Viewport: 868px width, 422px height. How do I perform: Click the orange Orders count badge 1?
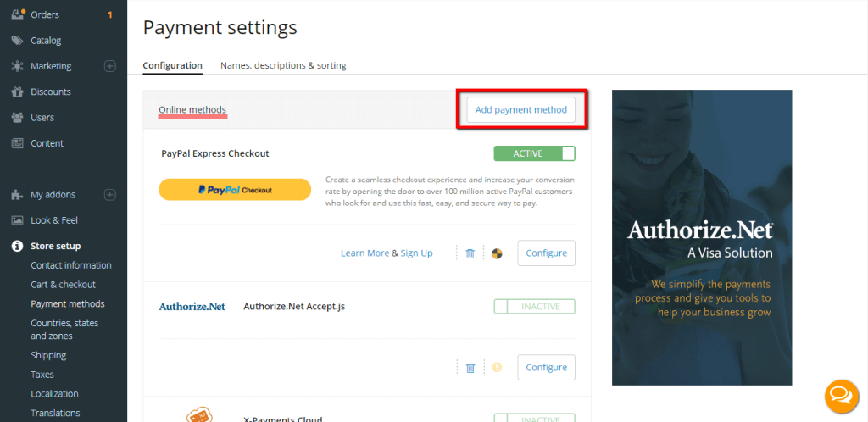coord(109,15)
